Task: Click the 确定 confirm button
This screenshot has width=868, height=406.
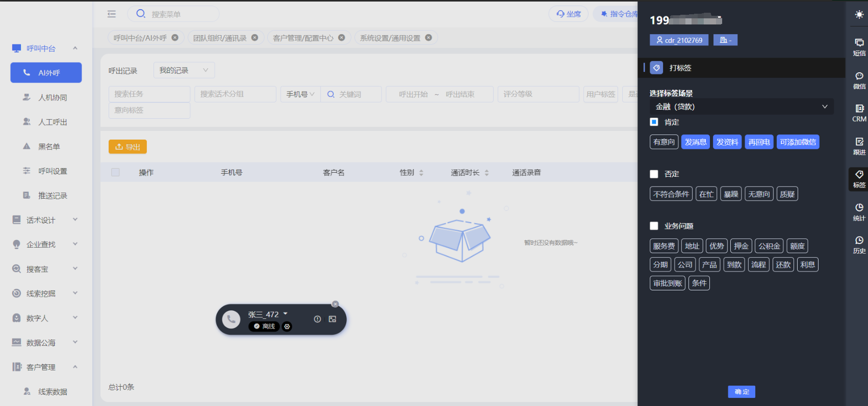Action: [742, 392]
